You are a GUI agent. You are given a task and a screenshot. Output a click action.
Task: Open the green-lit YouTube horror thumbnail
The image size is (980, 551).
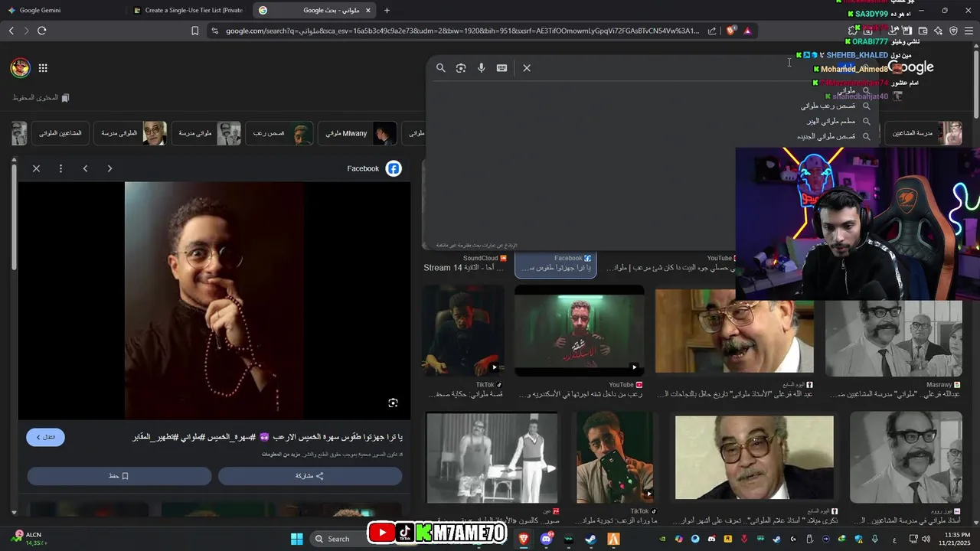point(579,331)
